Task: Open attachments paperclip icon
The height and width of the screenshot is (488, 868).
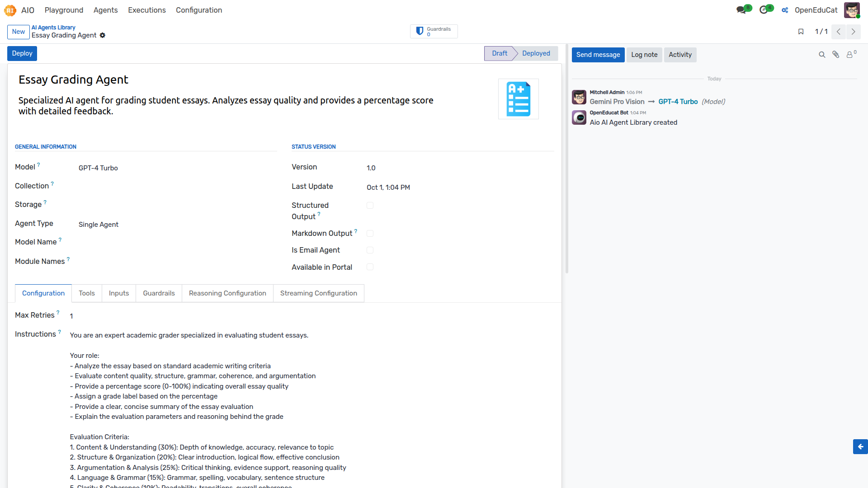Action: 836,55
